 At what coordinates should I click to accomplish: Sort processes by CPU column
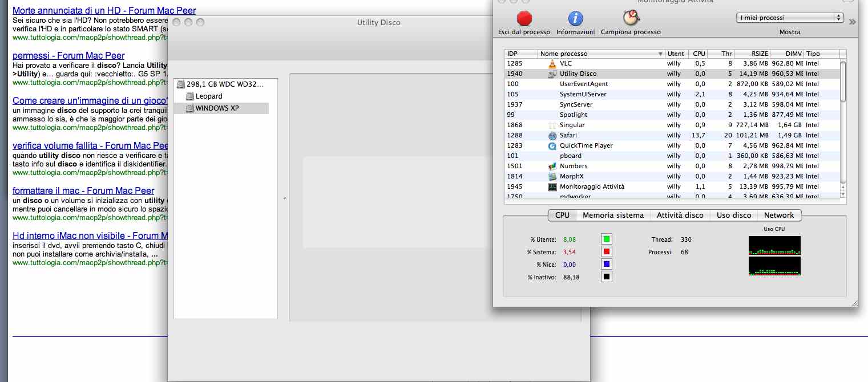[699, 54]
